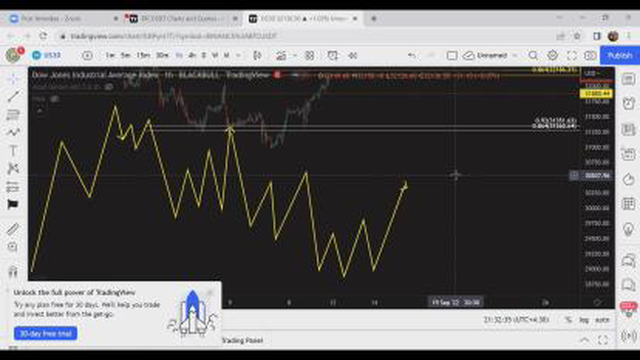Select the trend line drawing tool
Image resolution: width=640 pixels, height=360 pixels.
[x=13, y=96]
